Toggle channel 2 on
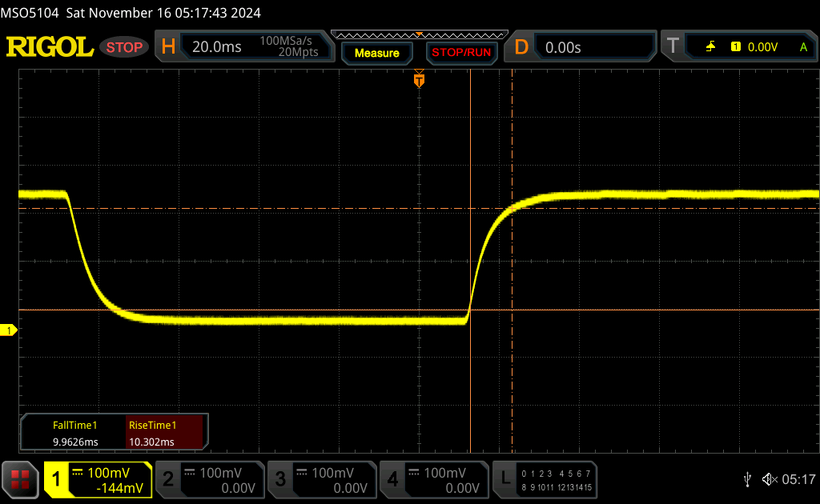 [209, 479]
